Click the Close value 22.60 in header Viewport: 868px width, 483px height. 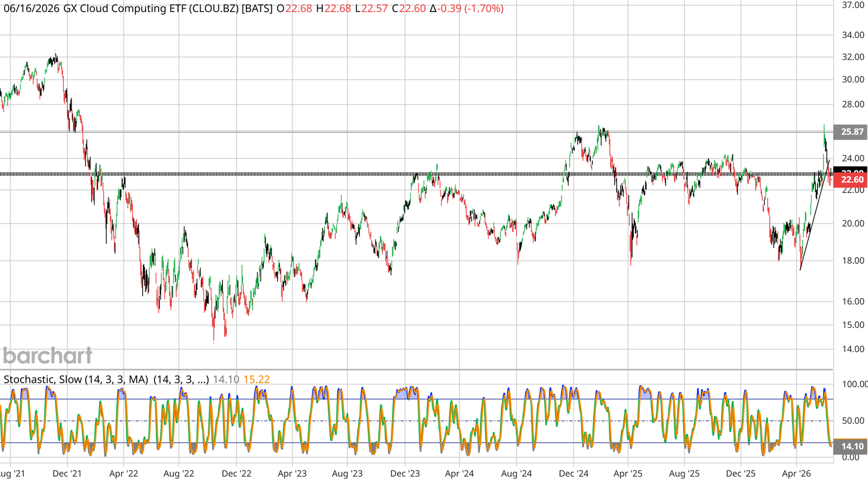pyautogui.click(x=412, y=9)
